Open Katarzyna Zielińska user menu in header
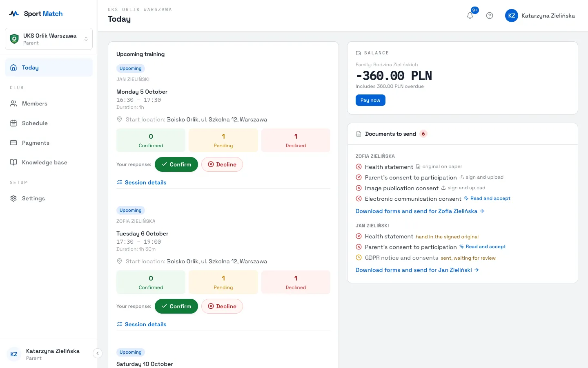 coord(540,16)
